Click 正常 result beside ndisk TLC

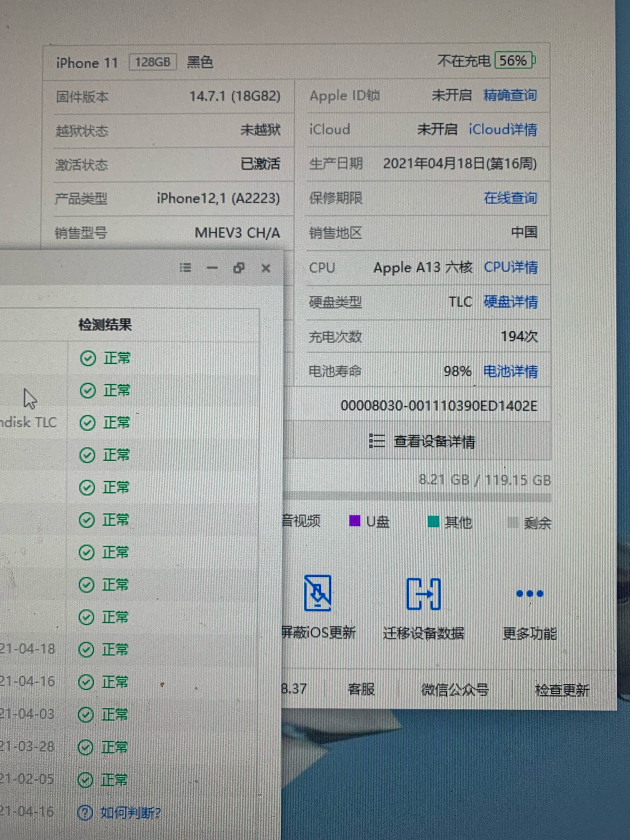pyautogui.click(x=105, y=422)
